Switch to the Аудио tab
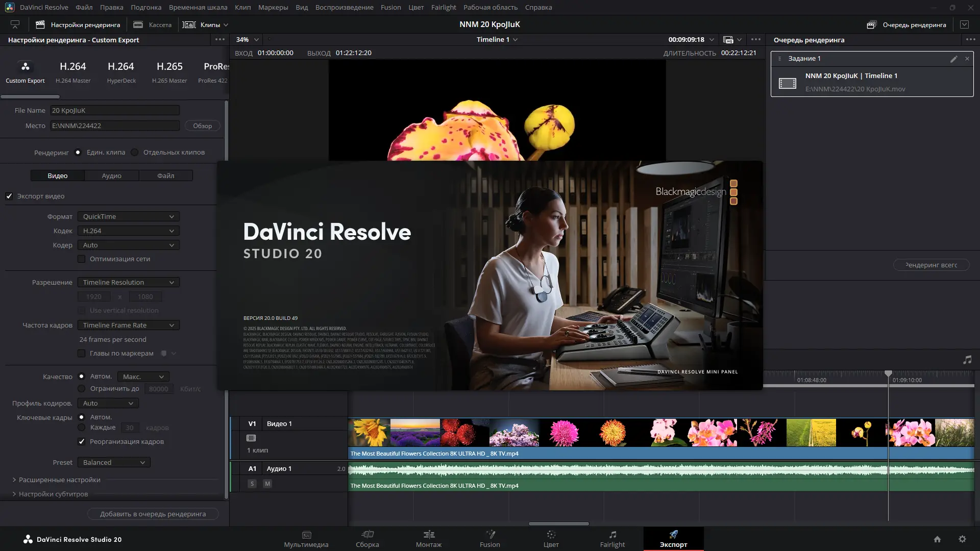Image resolution: width=980 pixels, height=551 pixels. (x=111, y=176)
